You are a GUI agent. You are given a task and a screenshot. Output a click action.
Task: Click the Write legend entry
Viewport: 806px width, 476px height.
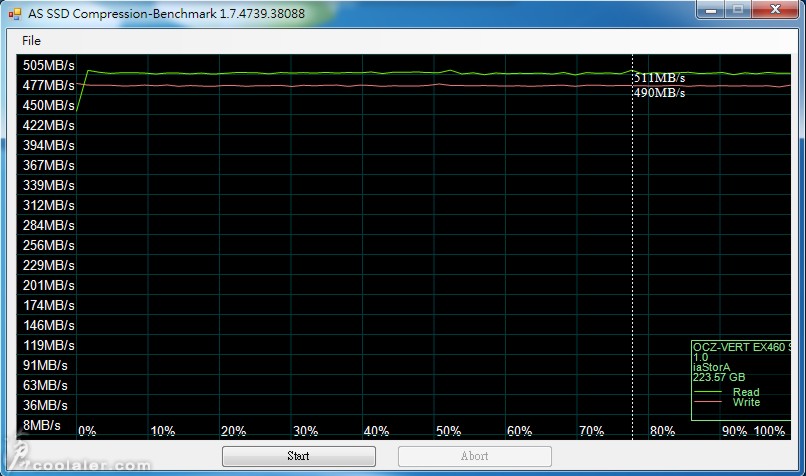coord(746,402)
